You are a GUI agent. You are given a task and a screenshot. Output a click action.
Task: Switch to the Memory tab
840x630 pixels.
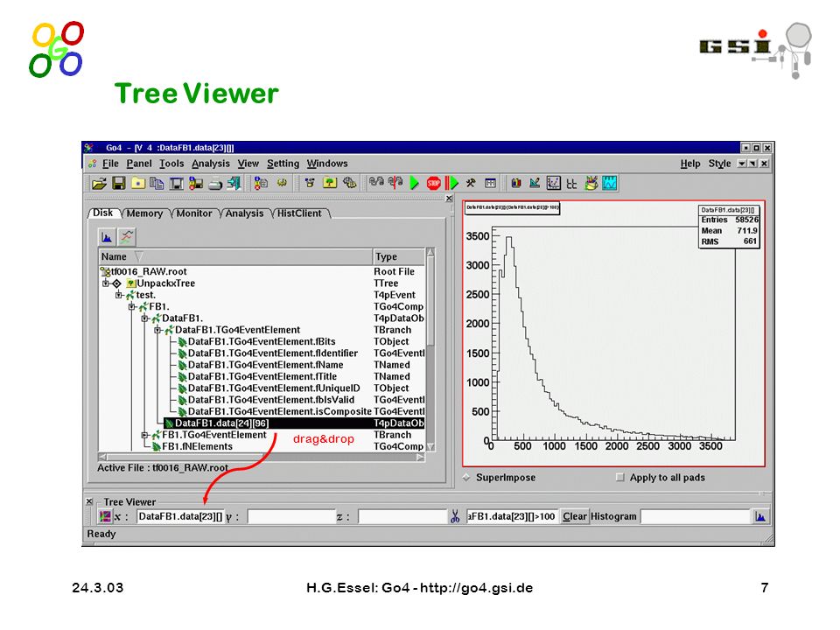coord(144,213)
